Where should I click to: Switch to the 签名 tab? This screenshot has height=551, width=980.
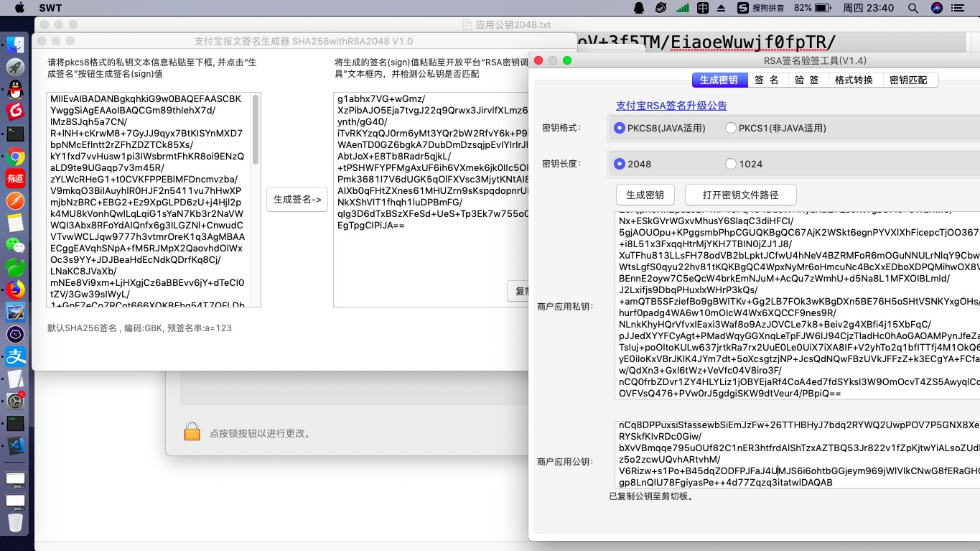(766, 80)
